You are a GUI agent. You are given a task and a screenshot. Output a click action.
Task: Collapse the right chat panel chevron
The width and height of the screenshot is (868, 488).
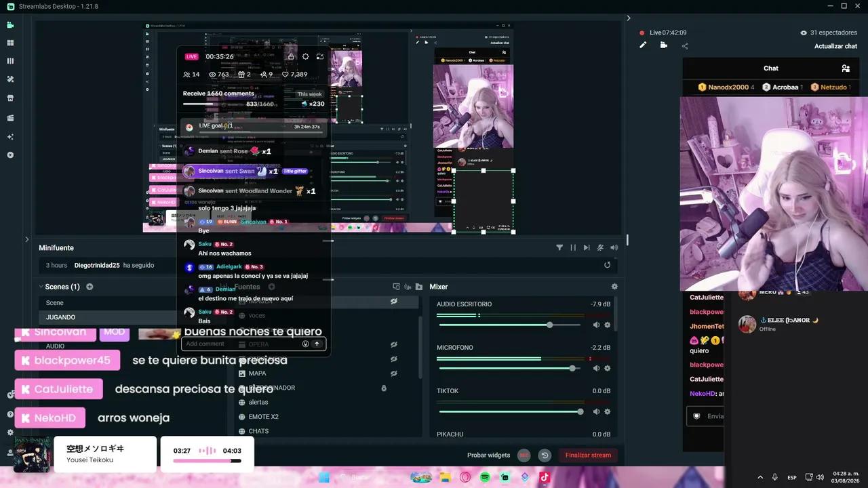(629, 18)
